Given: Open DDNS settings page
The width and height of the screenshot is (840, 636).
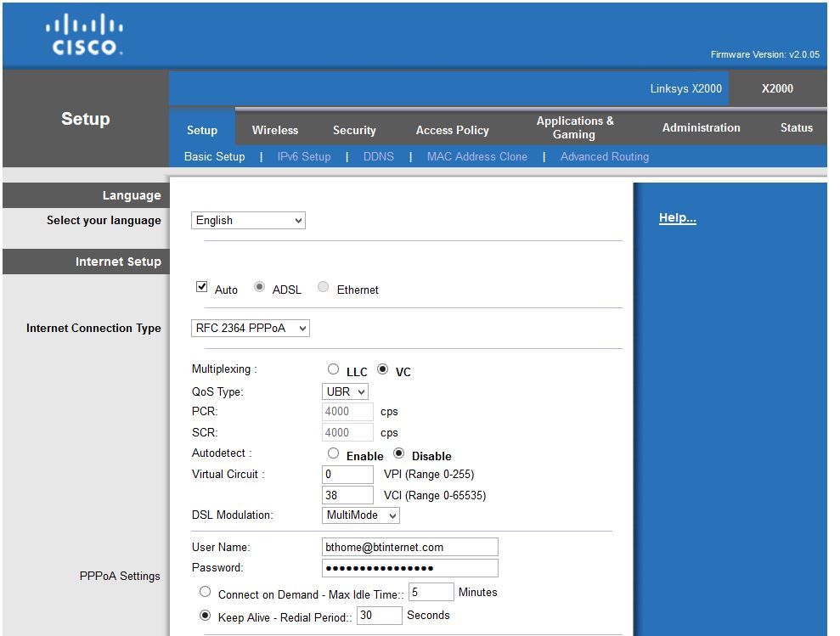Looking at the screenshot, I should [x=378, y=156].
